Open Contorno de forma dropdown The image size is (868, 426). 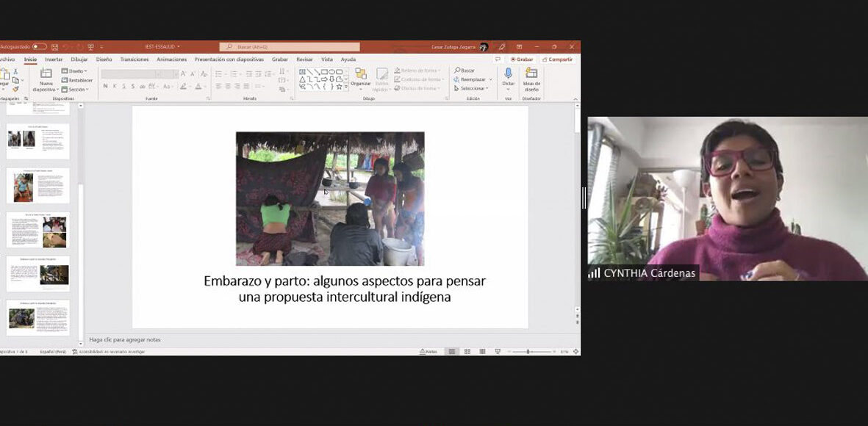pyautogui.click(x=420, y=79)
